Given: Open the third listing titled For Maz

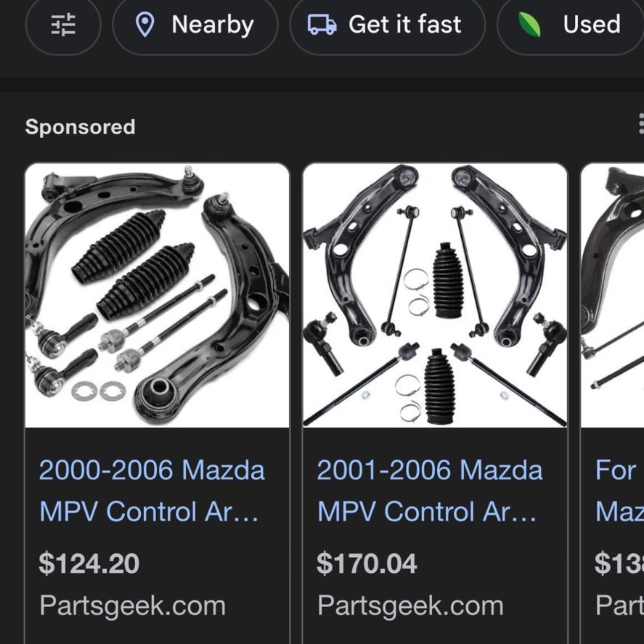Looking at the screenshot, I should [x=619, y=491].
